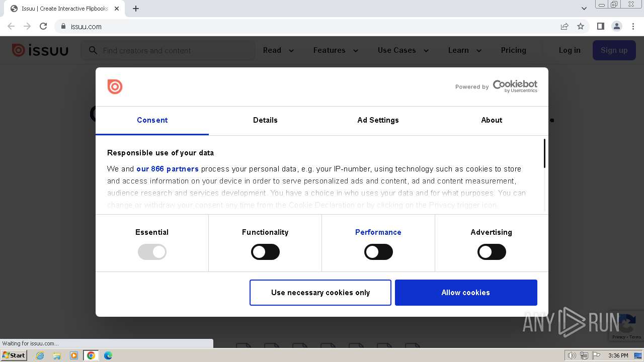
Task: Open the Chrome three-dot menu
Action: pos(632,26)
